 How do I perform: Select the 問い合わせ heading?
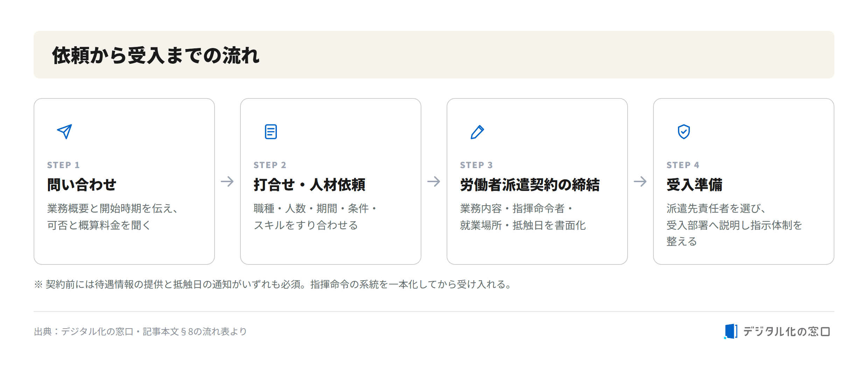coord(82,185)
